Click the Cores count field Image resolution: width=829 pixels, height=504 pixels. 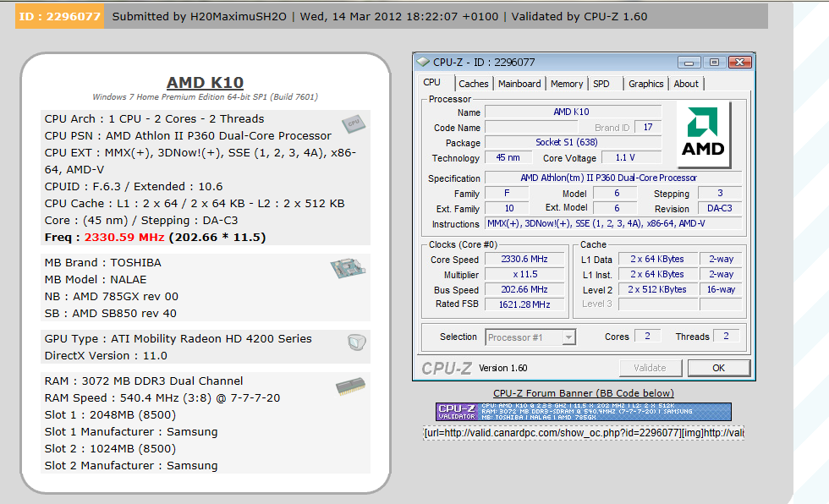click(647, 336)
